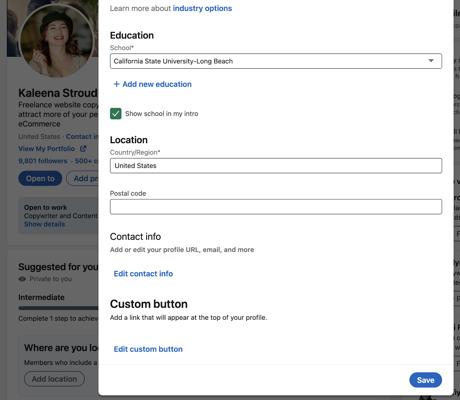Click the empty Postal code field
Screen dimensions: 460x400
click(276, 207)
